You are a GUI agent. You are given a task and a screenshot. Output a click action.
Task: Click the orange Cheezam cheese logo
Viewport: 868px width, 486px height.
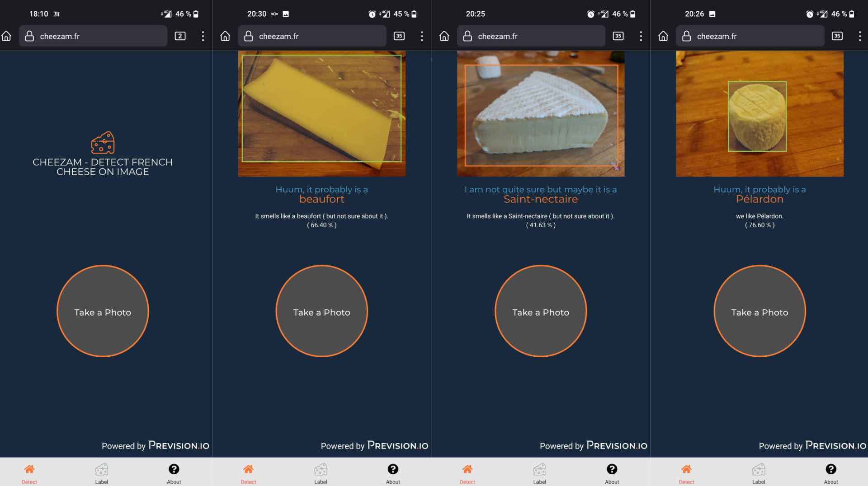[103, 143]
